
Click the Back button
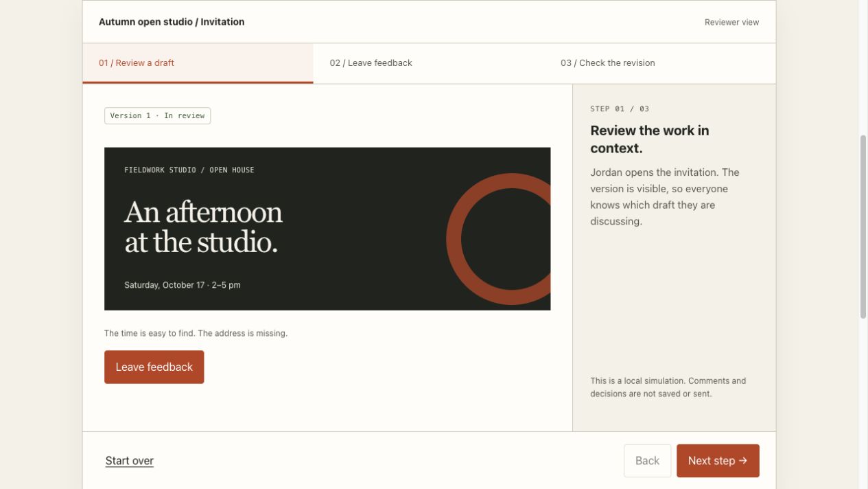pos(647,461)
